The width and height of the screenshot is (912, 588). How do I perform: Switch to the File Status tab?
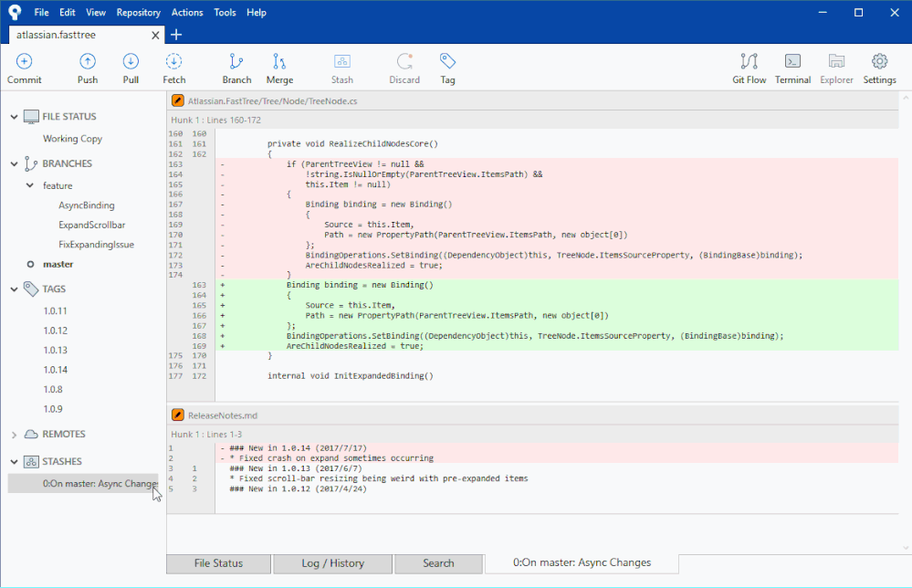[219, 563]
